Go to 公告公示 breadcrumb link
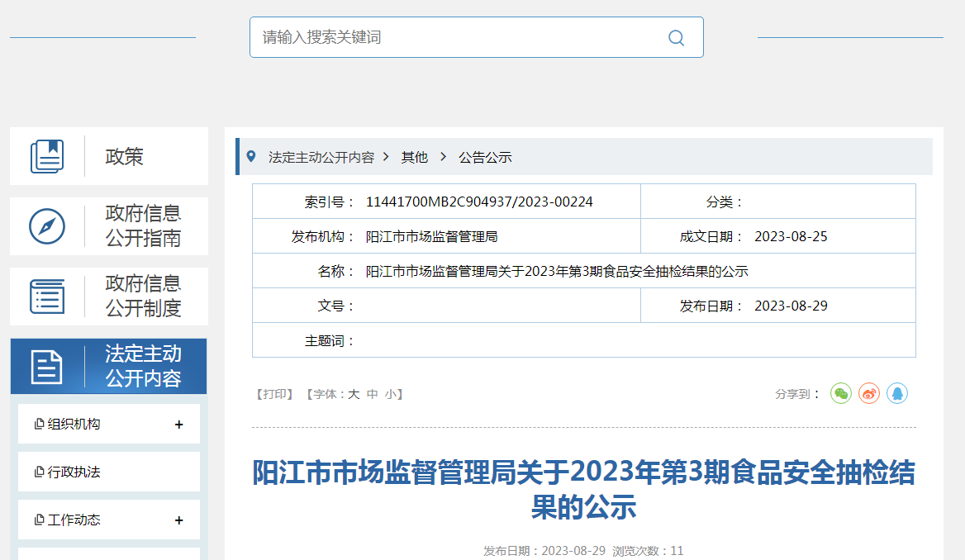The width and height of the screenshot is (965, 560). tap(485, 158)
